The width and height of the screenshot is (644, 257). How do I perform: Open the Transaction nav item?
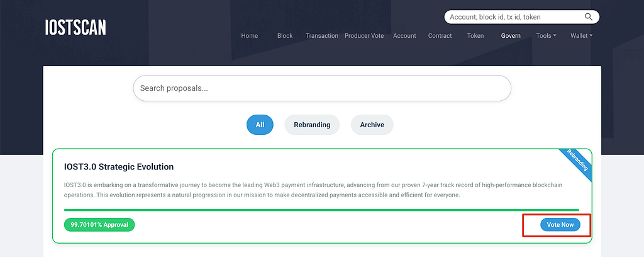click(x=322, y=36)
